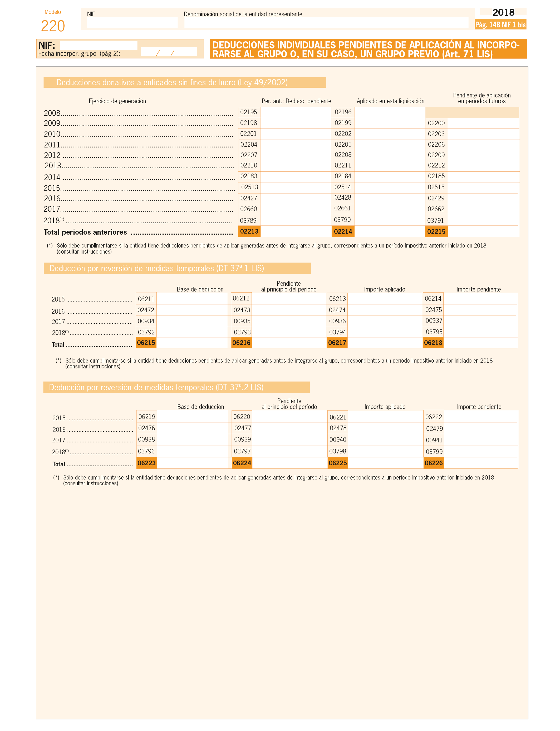Click input field for box 02196
Screen dimensions: 560x731
click(390, 112)
